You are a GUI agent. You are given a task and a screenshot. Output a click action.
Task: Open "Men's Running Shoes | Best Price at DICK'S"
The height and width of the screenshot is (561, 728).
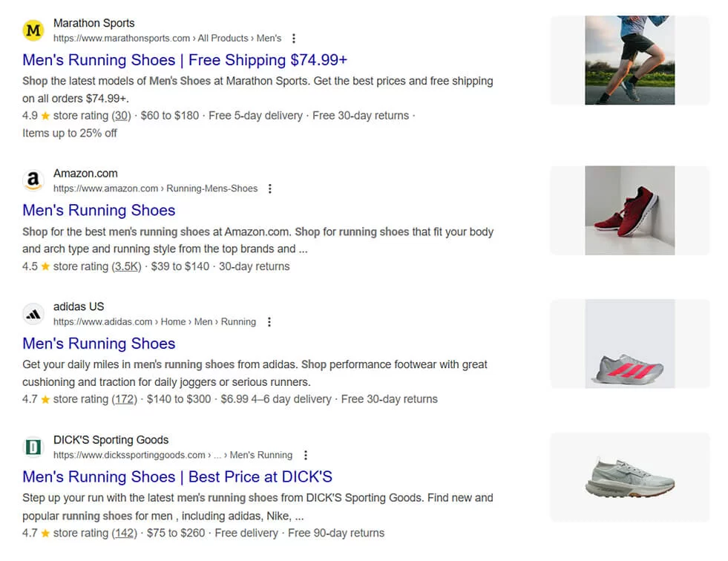[177, 476]
